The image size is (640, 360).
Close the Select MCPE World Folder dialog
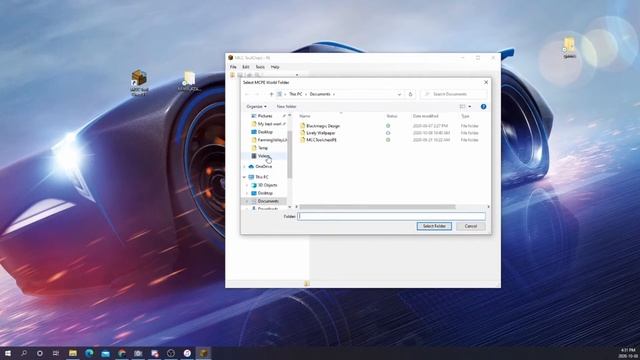(486, 82)
